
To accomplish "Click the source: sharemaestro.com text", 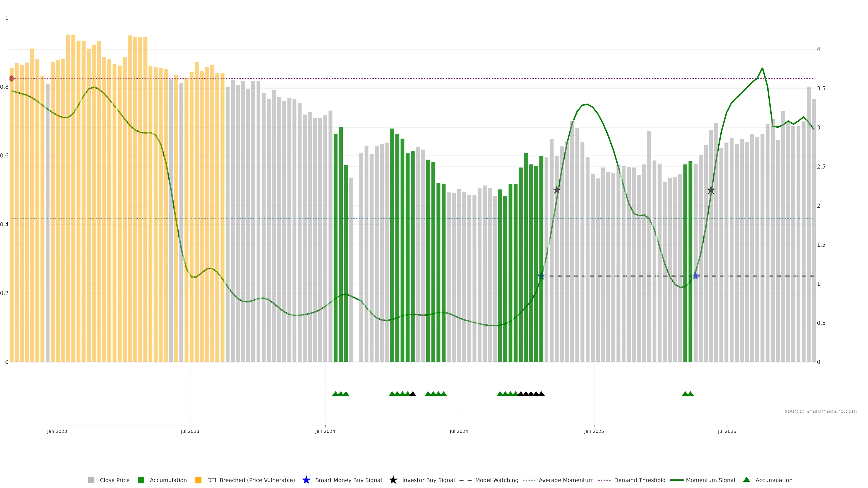I will pos(821,411).
